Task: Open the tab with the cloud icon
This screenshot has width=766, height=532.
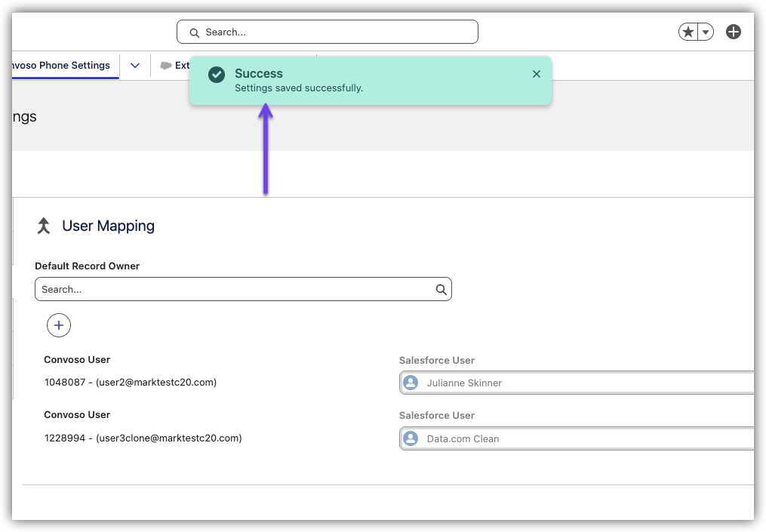Action: [174, 66]
